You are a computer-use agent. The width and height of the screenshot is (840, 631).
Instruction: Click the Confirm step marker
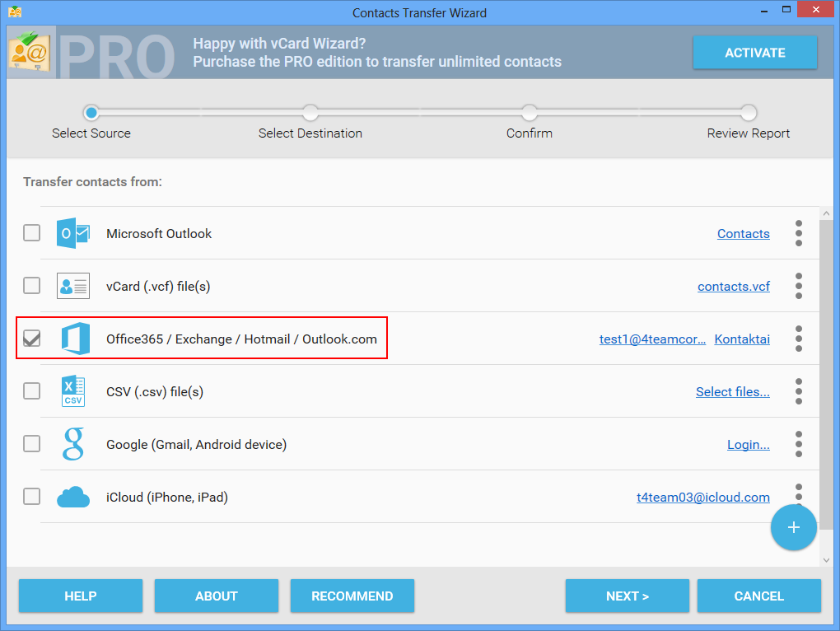[x=530, y=113]
